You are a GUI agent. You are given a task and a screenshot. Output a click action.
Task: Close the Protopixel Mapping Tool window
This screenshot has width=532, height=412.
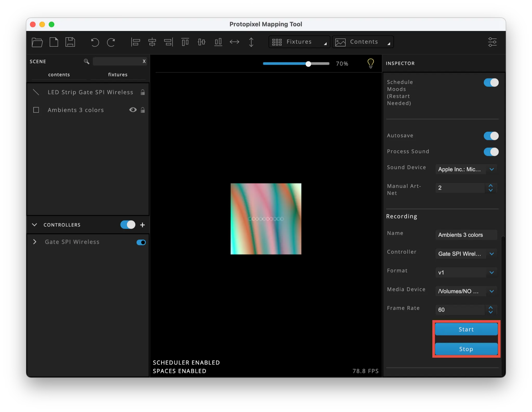tap(33, 24)
